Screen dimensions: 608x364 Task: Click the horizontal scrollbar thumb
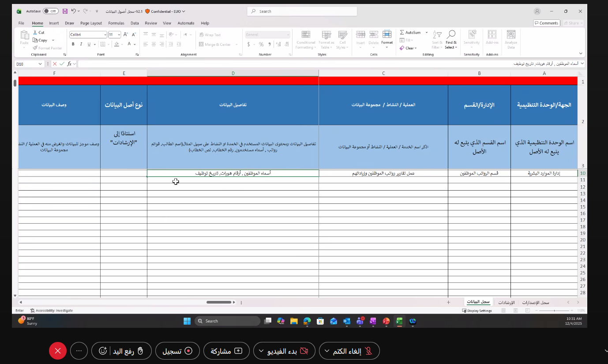coord(219,302)
